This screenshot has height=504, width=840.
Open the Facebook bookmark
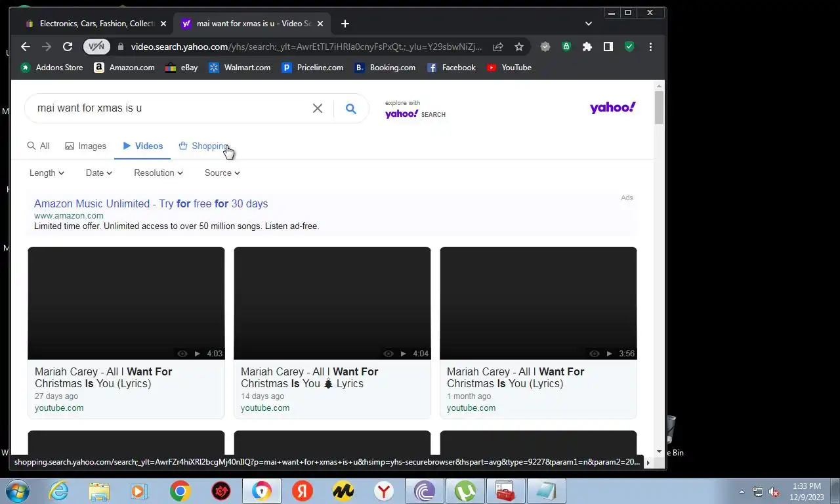[x=451, y=68]
